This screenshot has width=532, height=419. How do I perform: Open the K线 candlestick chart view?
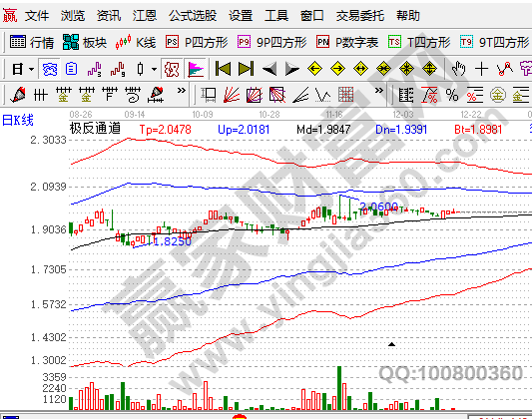(136, 42)
